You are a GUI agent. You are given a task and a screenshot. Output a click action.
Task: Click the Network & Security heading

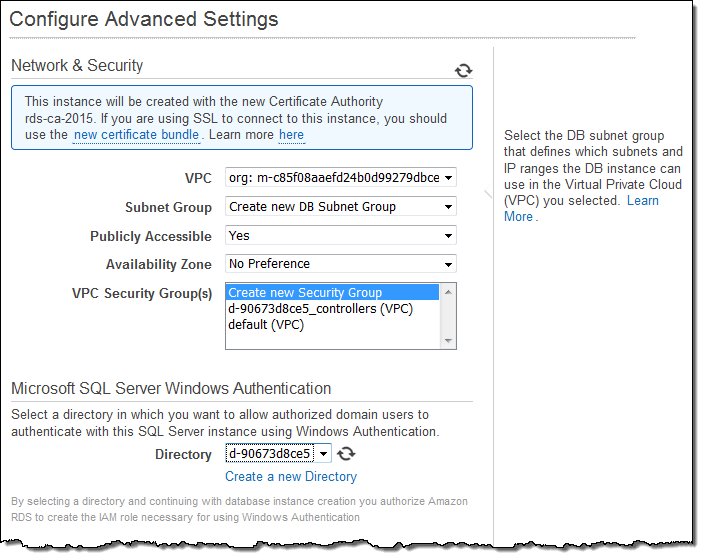77,65
